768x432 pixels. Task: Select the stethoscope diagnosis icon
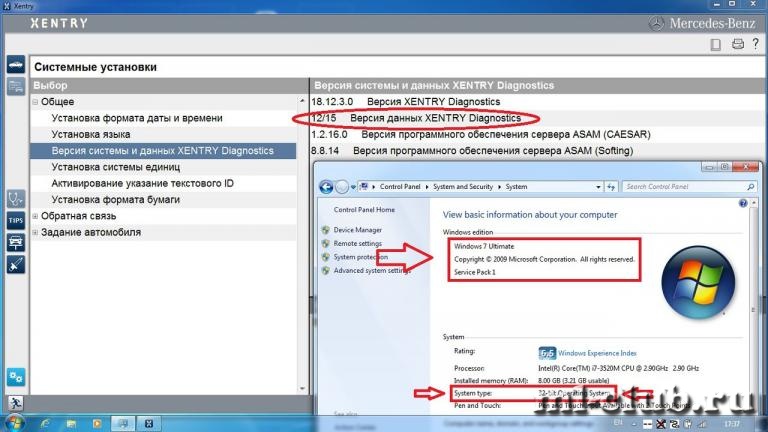click(x=16, y=199)
